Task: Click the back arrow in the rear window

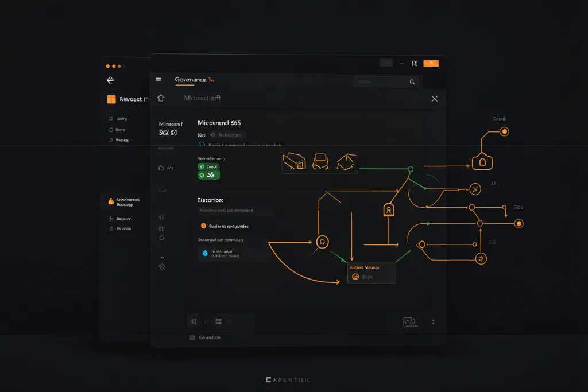Action: coord(110,80)
